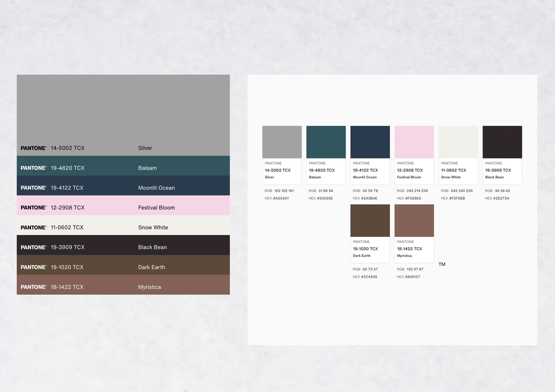Click the RGB 132 97 87 text
The height and width of the screenshot is (392, 555).
pos(410,269)
